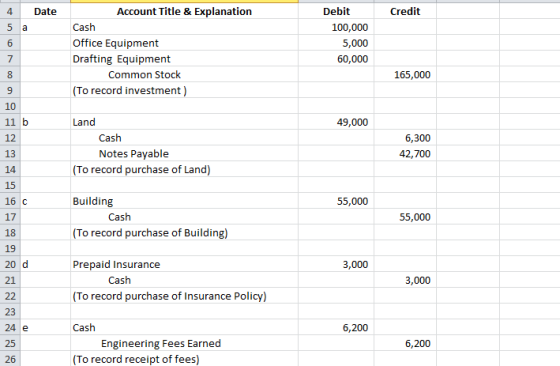Select the credit value 3,000
The image size is (560, 366).
click(x=405, y=280)
